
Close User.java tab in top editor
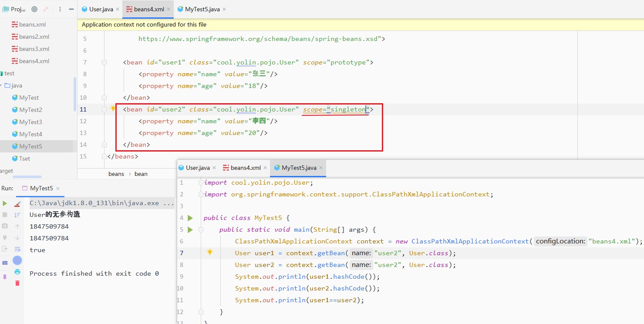point(118,9)
